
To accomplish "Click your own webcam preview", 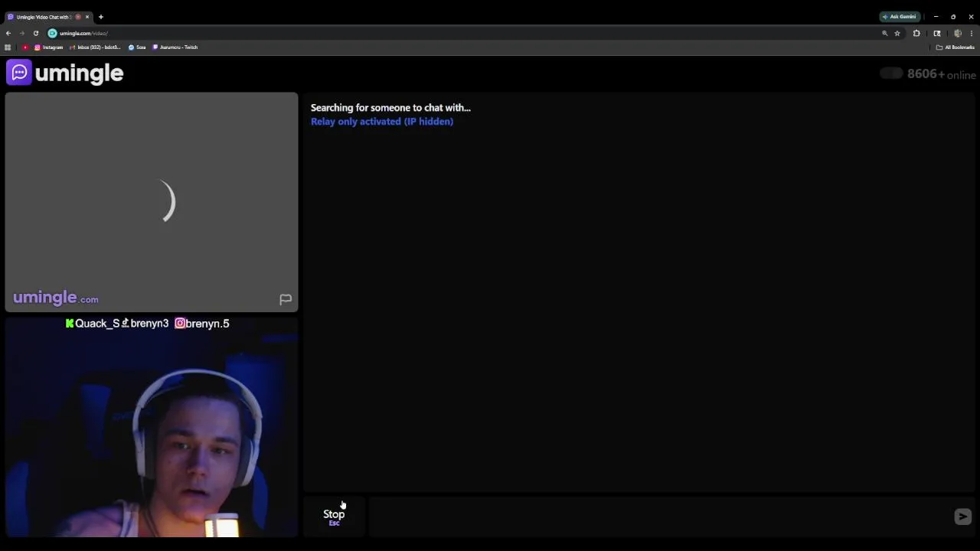I will 152,426.
